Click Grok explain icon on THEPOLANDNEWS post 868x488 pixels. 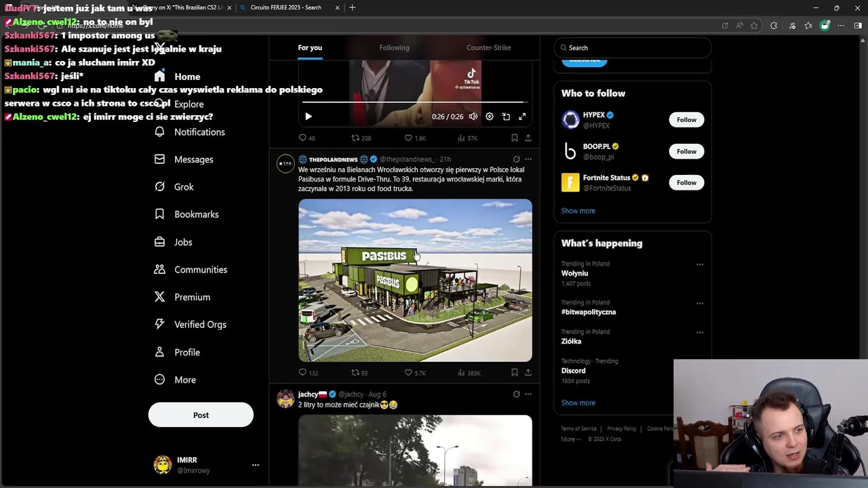tap(516, 159)
